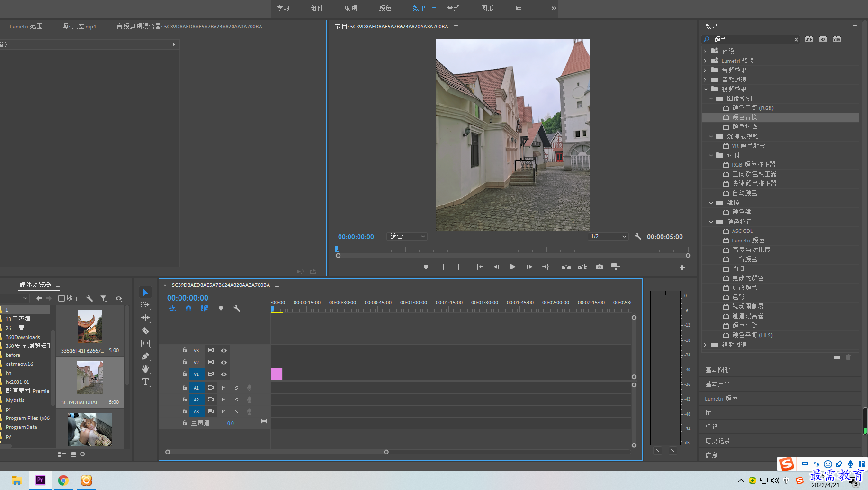
Task: Click Play in the program monitor
Action: click(x=512, y=267)
